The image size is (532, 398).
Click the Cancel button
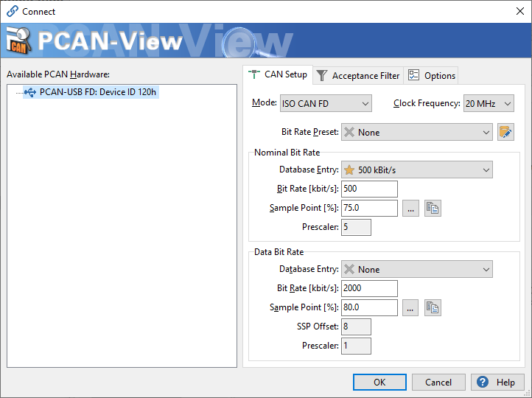click(438, 382)
